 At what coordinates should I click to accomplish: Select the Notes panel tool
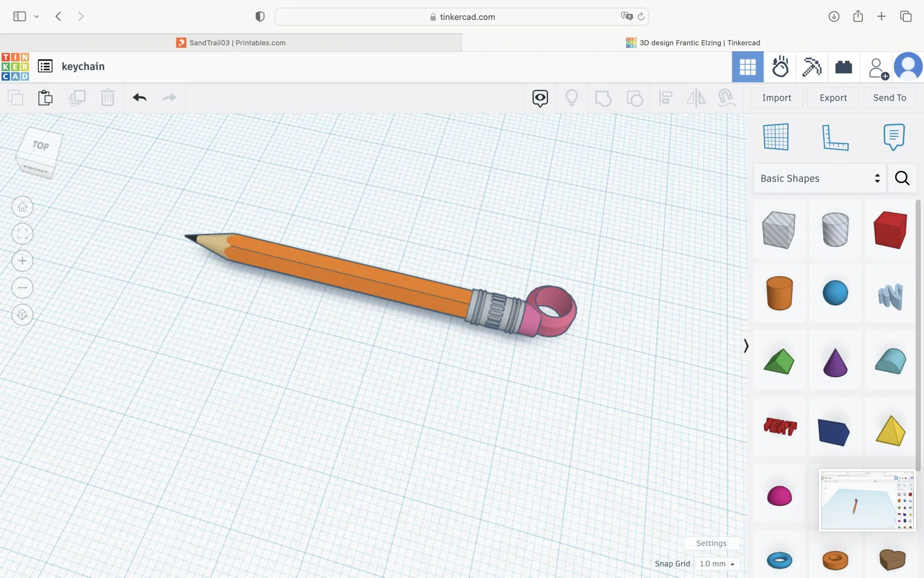(893, 137)
